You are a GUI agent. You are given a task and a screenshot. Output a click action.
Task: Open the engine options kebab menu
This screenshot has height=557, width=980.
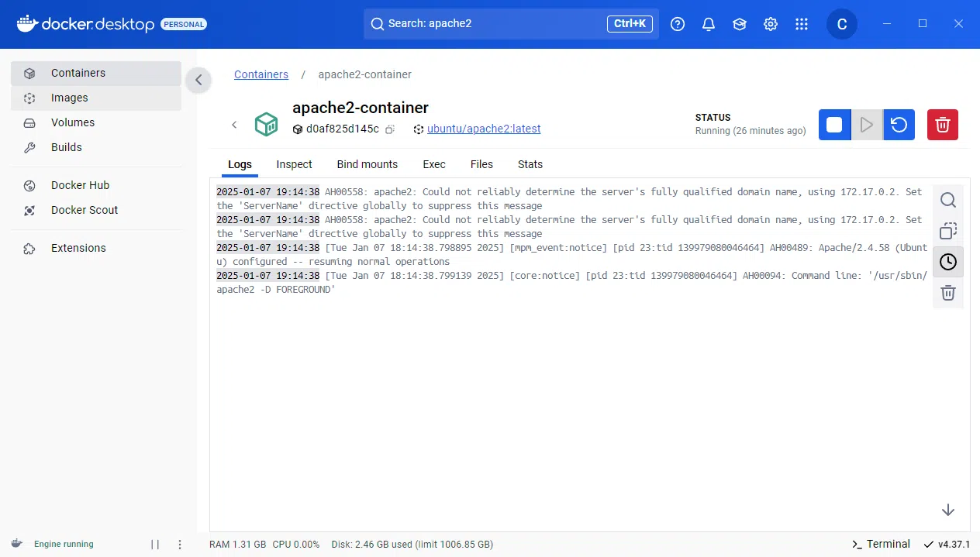(180, 545)
